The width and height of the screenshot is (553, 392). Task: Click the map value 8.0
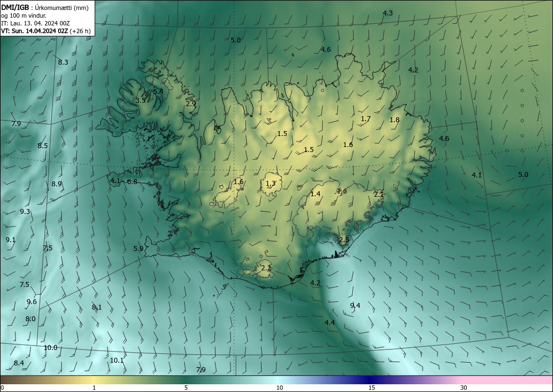(30, 319)
